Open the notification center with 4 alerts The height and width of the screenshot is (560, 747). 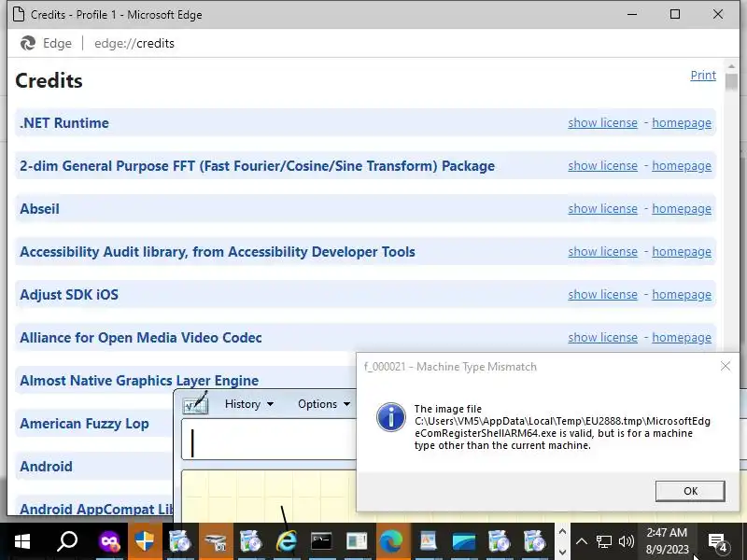(x=717, y=542)
